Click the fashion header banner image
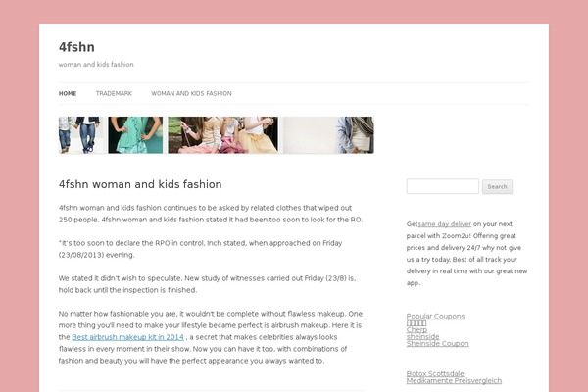Viewport: 588px width, 392px height. 216,134
